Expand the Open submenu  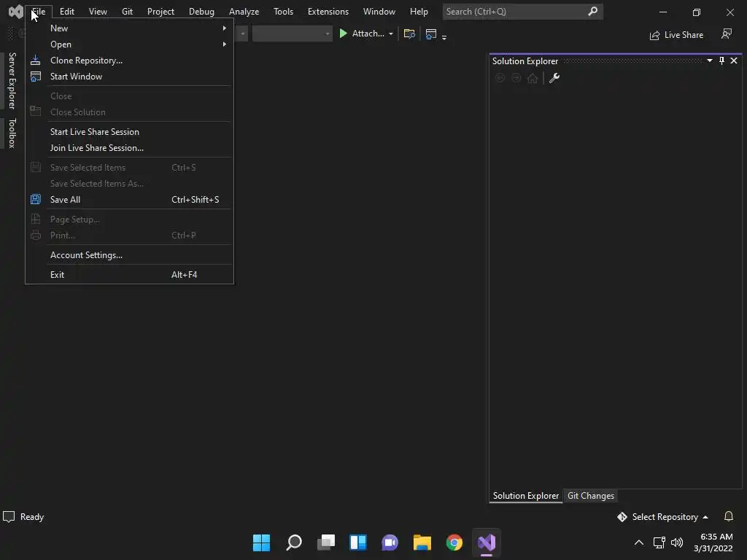click(129, 44)
